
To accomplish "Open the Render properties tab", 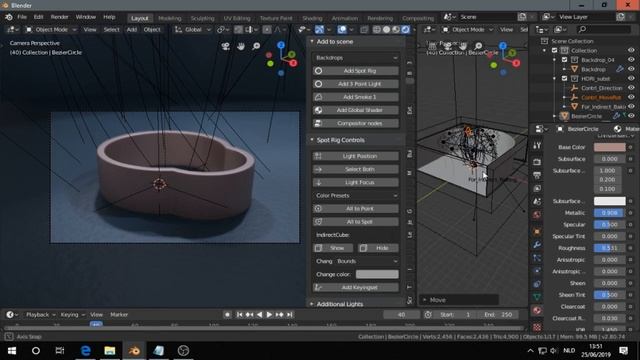I will point(537,162).
